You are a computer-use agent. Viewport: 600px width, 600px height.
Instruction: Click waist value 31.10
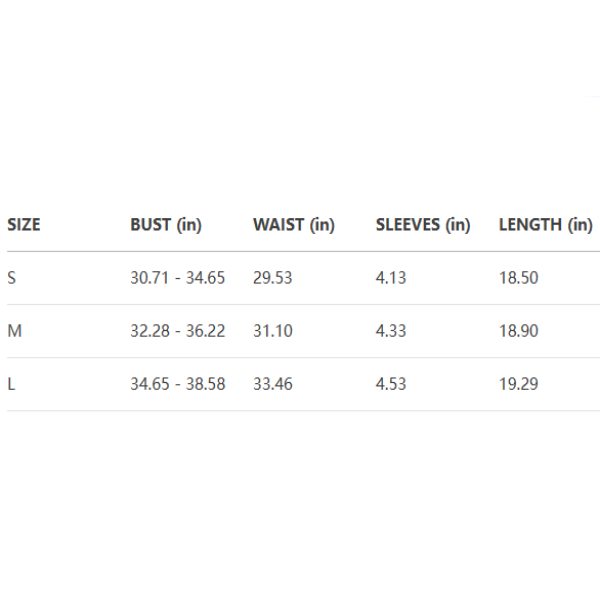point(273,331)
